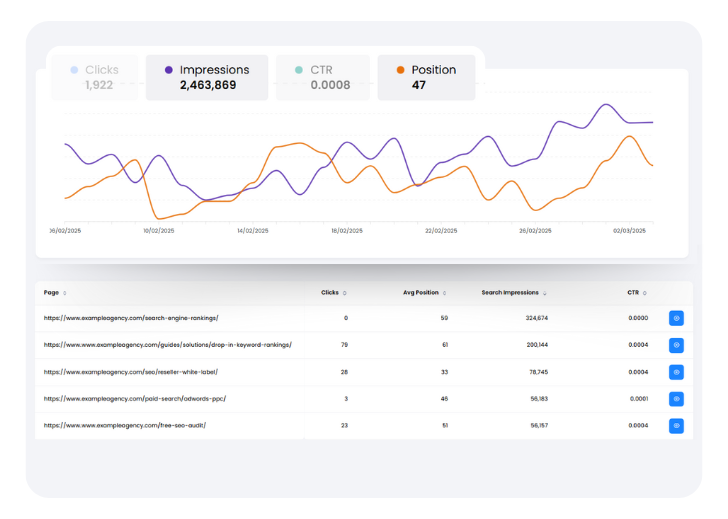
Task: Click the eye button for free-seo-audit row
Action: pyautogui.click(x=676, y=426)
